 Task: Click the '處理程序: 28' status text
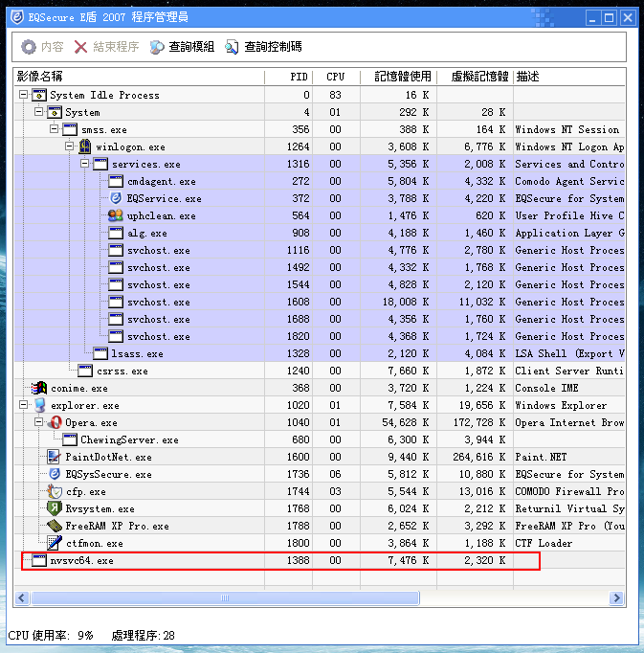[x=143, y=635]
